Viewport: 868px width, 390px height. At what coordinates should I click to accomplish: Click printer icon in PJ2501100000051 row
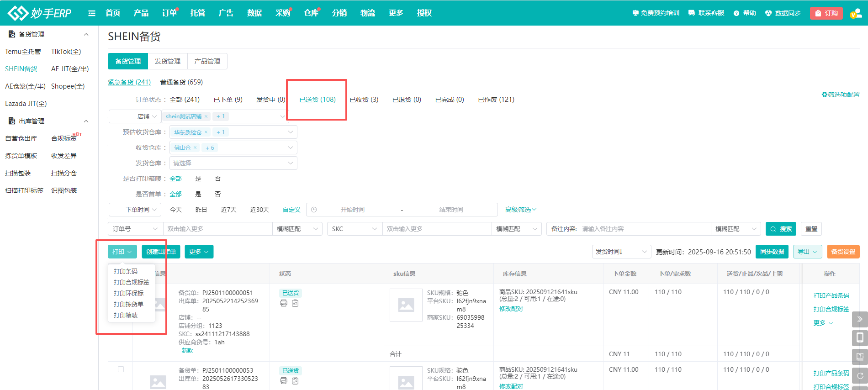284,303
